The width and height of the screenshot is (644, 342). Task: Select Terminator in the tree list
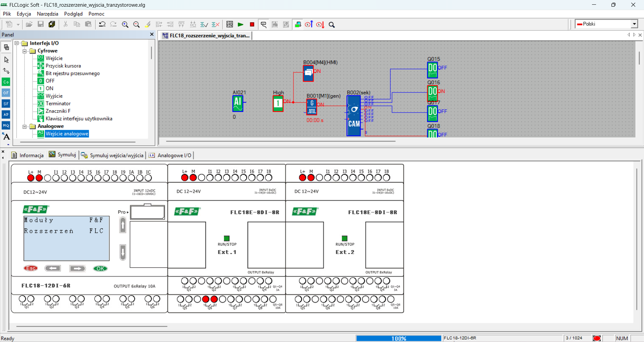tap(58, 104)
